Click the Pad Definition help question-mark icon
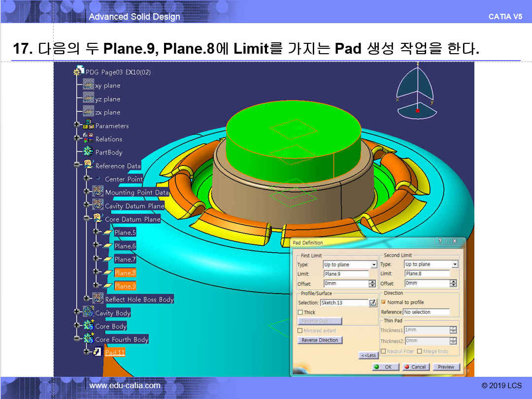 (440, 242)
